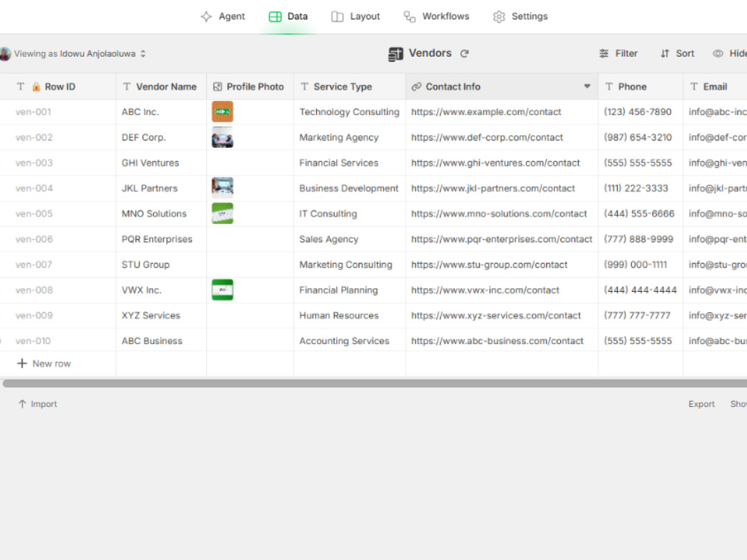This screenshot has width=747, height=560.
Task: Click the user avatar picture
Action: [4, 54]
